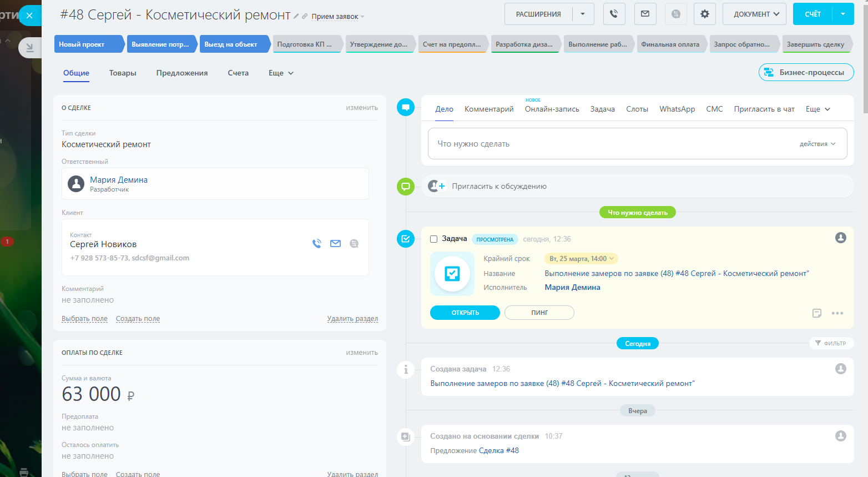This screenshot has height=477, width=868.
Task: Change deadline Вт, 25 марта, 14:00
Action: click(581, 259)
